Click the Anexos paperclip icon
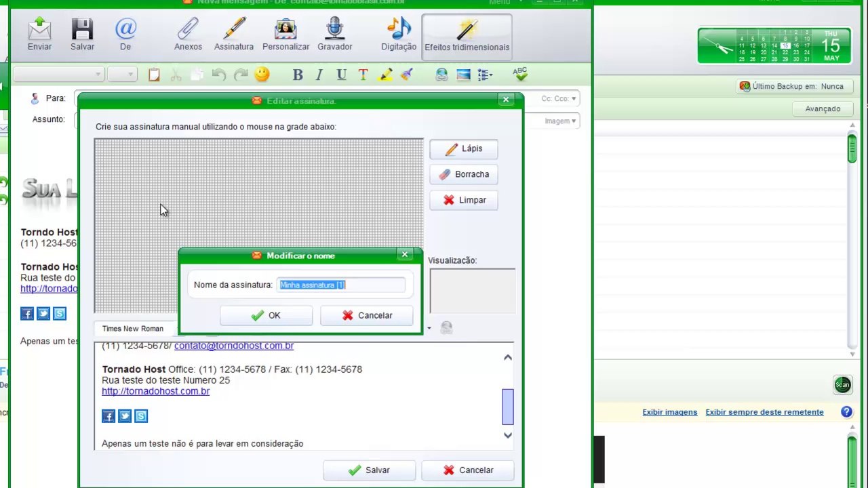 (188, 29)
